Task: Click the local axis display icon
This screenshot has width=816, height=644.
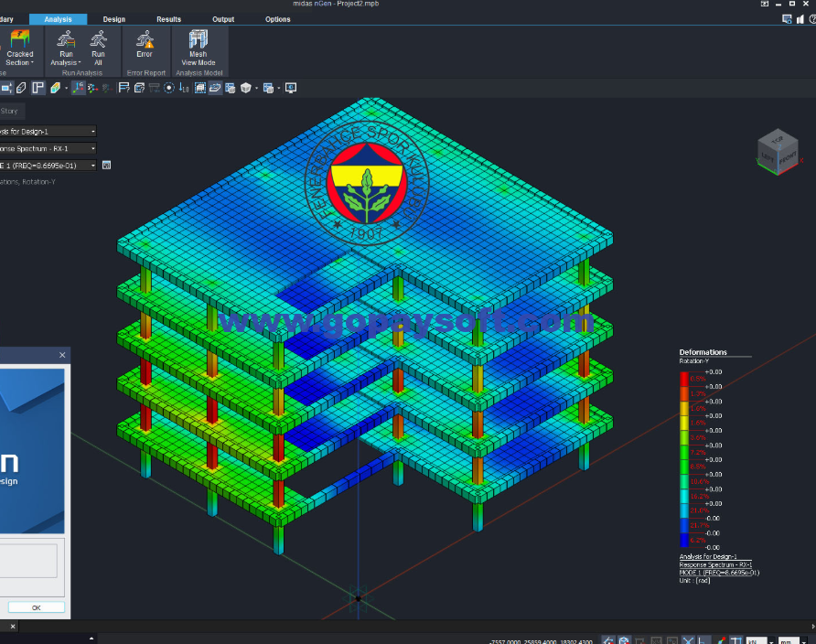Action: point(92,88)
